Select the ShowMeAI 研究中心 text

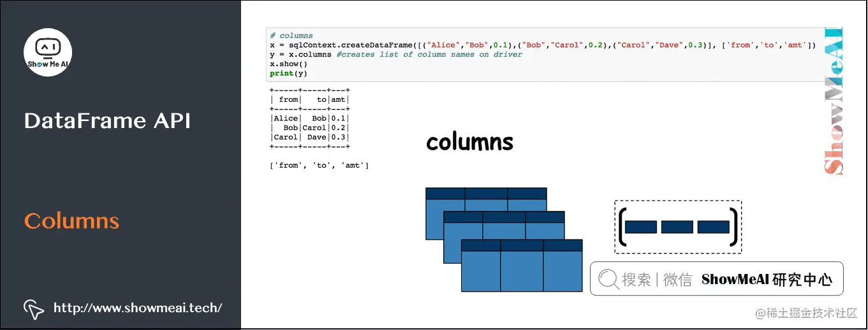coord(767,279)
